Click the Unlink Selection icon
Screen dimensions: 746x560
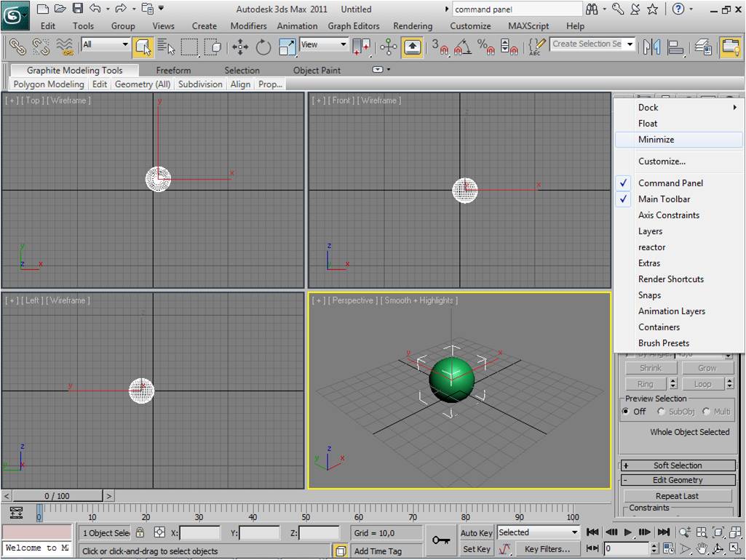[x=41, y=47]
